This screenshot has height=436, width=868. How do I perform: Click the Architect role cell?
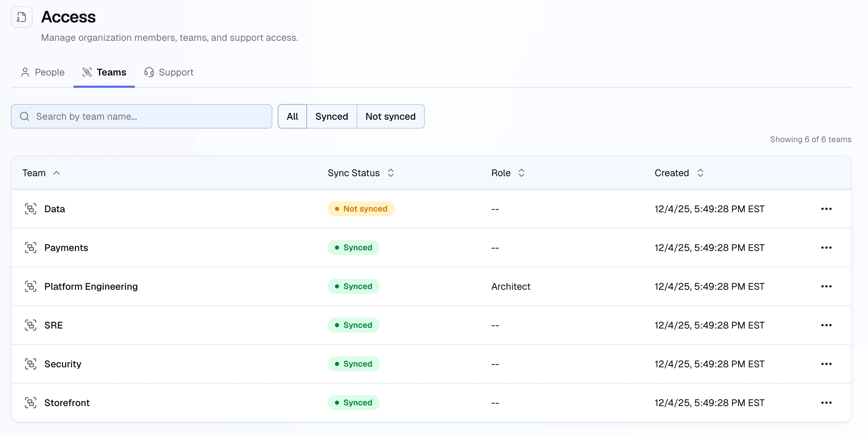tap(511, 286)
